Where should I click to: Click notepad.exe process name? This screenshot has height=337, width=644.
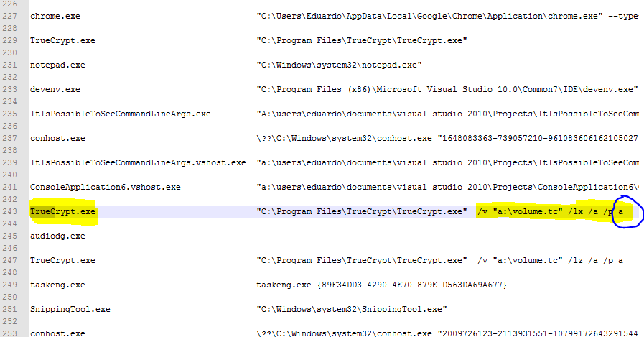coord(57,65)
